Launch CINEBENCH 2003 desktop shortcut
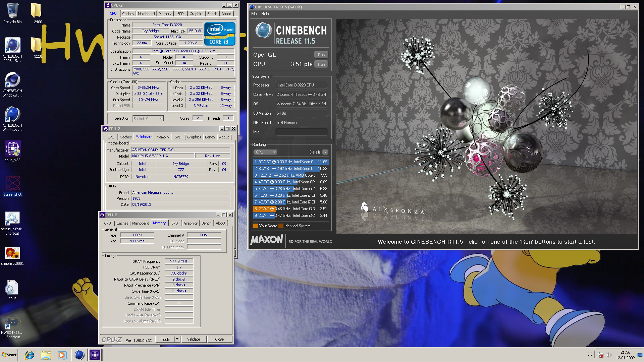Viewport: 644px width, 362px height. pyautogui.click(x=12, y=50)
